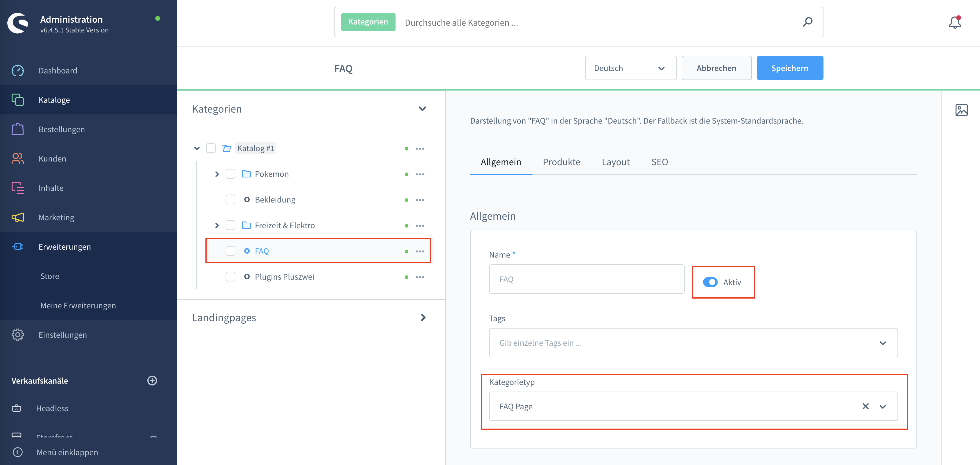The image size is (980, 465).
Task: Open the media sidebar image icon
Action: point(961,110)
